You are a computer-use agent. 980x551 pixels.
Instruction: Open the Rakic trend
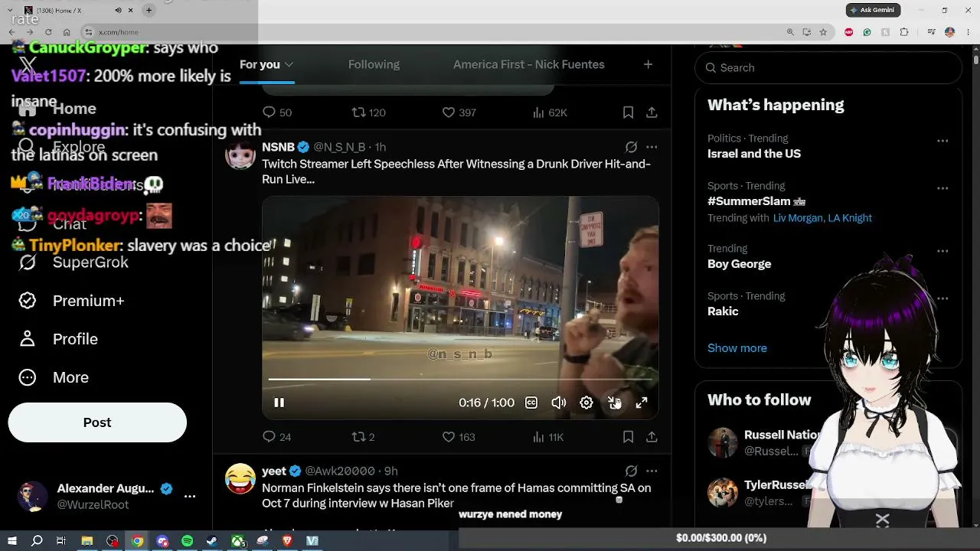723,311
